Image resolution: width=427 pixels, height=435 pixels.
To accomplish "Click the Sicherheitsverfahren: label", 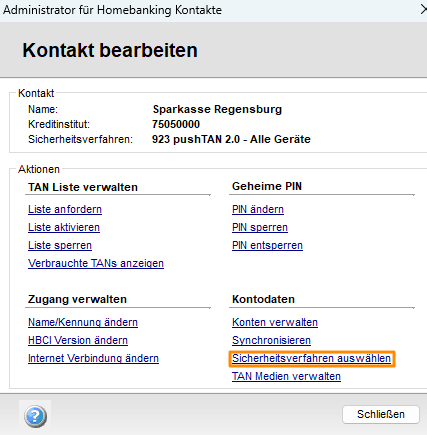I will coord(80,139).
